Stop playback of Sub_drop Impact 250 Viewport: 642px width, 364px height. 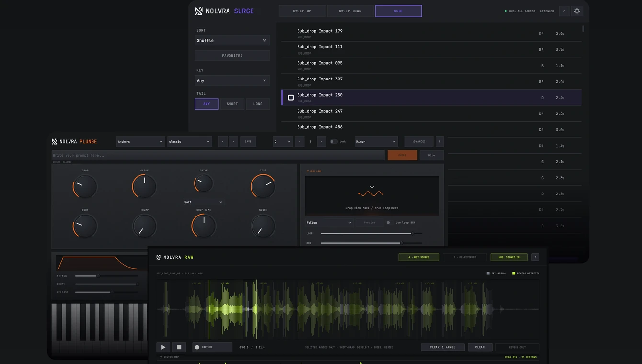(x=291, y=98)
